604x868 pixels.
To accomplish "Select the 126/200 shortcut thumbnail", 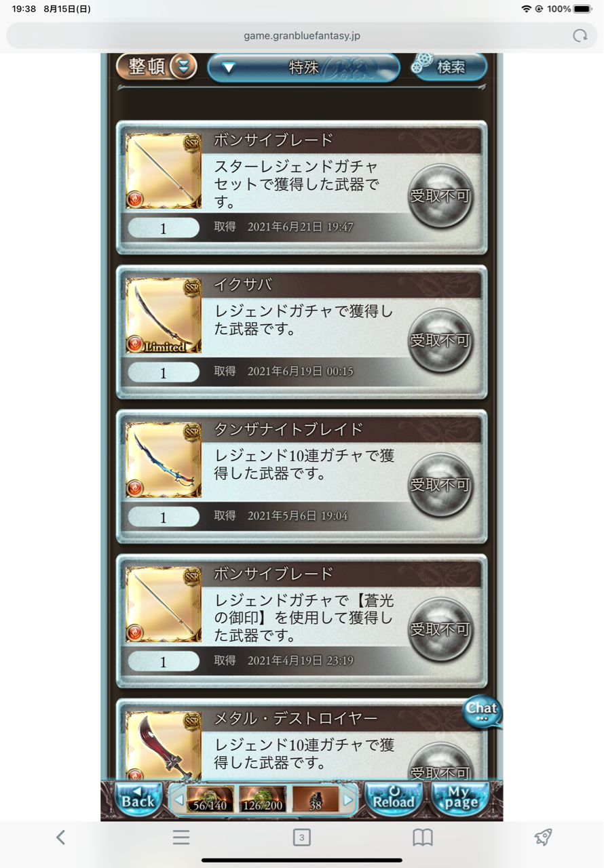I will (x=263, y=799).
